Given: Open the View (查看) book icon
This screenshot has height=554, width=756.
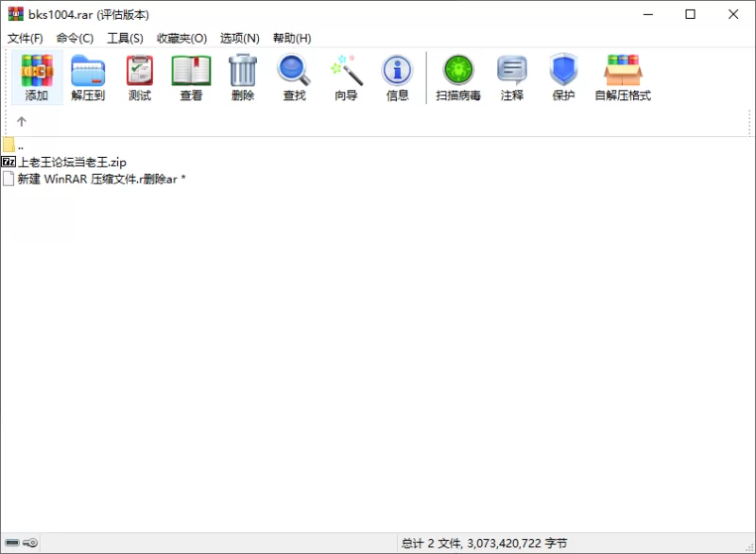Looking at the screenshot, I should (192, 78).
